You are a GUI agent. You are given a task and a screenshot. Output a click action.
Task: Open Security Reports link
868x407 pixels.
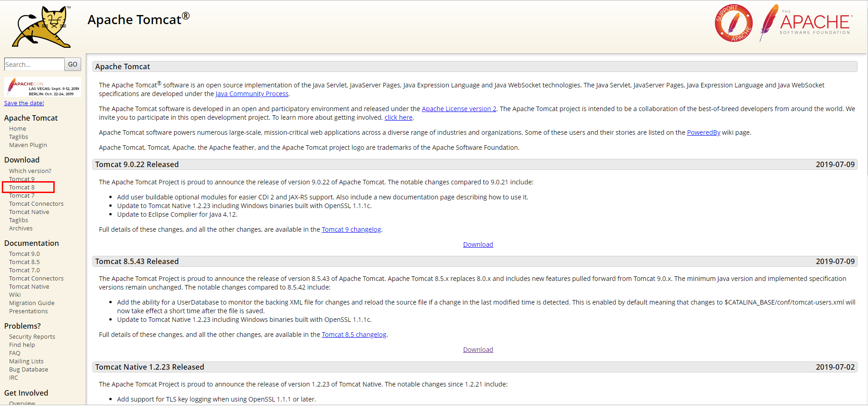point(32,337)
